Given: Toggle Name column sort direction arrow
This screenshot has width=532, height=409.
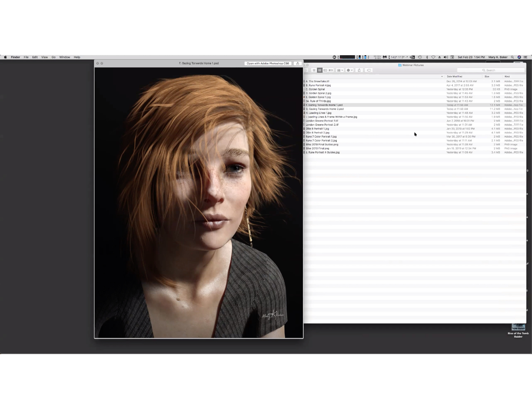Looking at the screenshot, I should coord(442,76).
